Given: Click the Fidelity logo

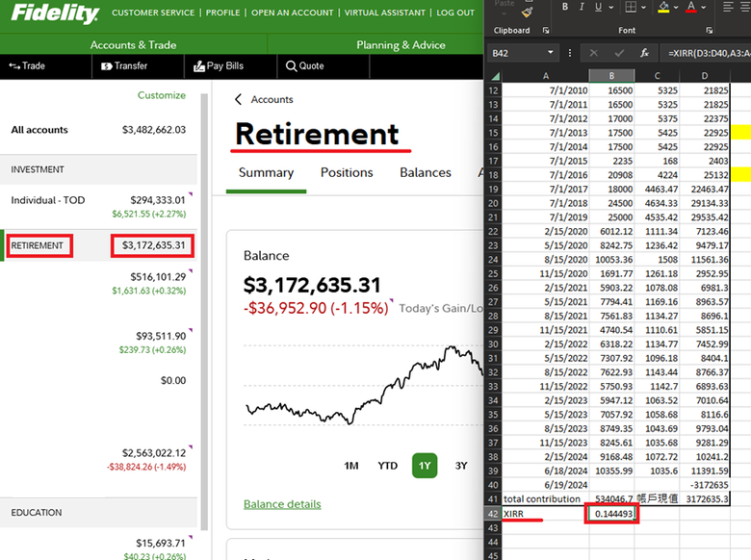Looking at the screenshot, I should 55,13.
